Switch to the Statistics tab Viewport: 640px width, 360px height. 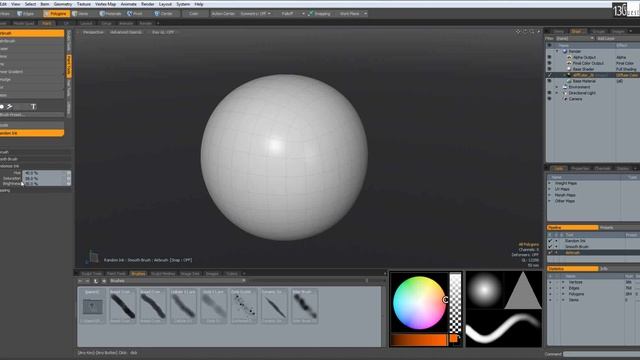572,269
